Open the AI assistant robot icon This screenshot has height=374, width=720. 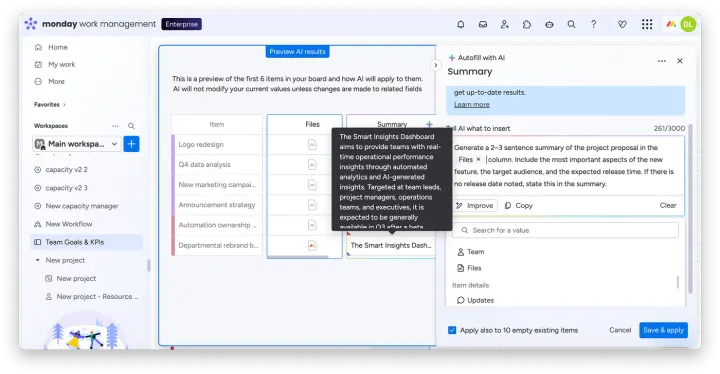pyautogui.click(x=549, y=24)
